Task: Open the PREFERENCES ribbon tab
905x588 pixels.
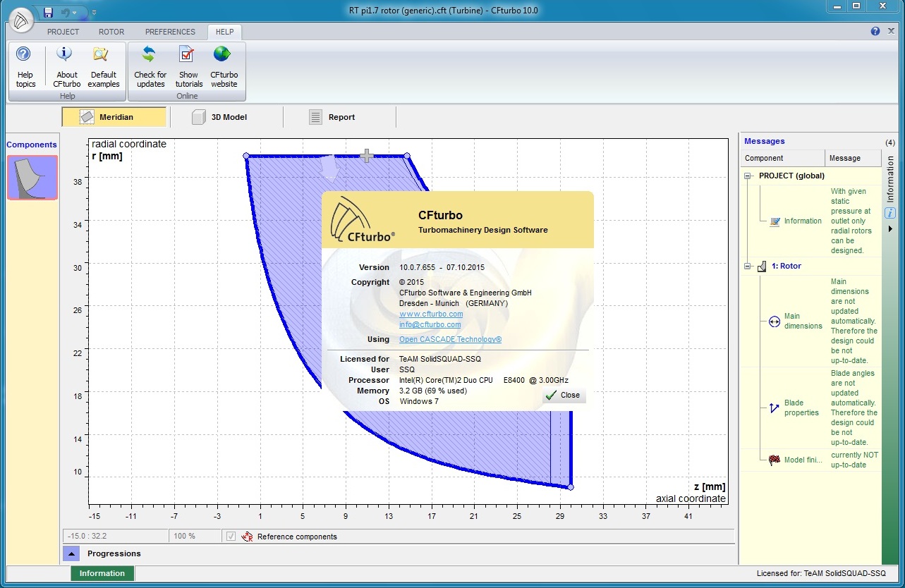Action: (x=170, y=32)
